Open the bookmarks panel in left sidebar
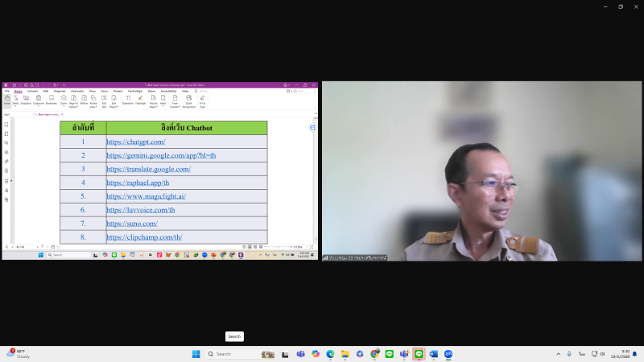The width and height of the screenshot is (644, 362). tap(6, 125)
